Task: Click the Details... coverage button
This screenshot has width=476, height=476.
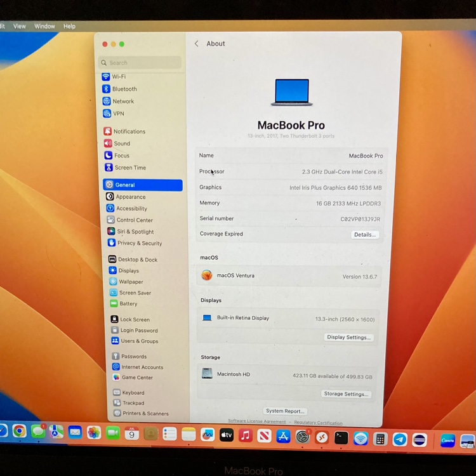Action: pos(365,235)
